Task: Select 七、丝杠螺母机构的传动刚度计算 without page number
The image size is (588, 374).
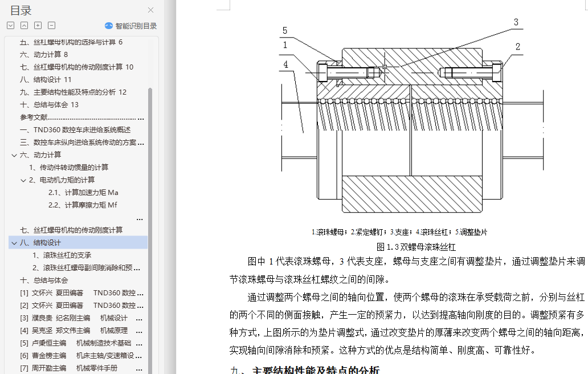Action: [71, 230]
